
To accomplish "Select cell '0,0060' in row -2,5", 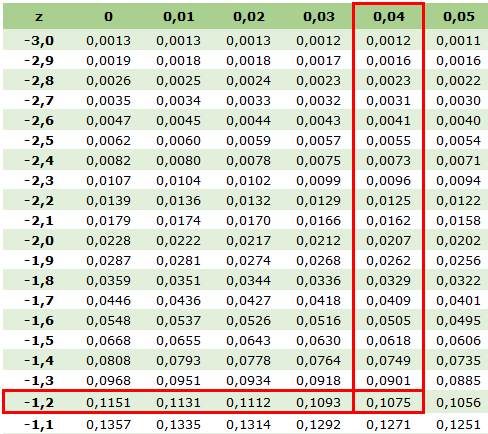I will click(179, 141).
